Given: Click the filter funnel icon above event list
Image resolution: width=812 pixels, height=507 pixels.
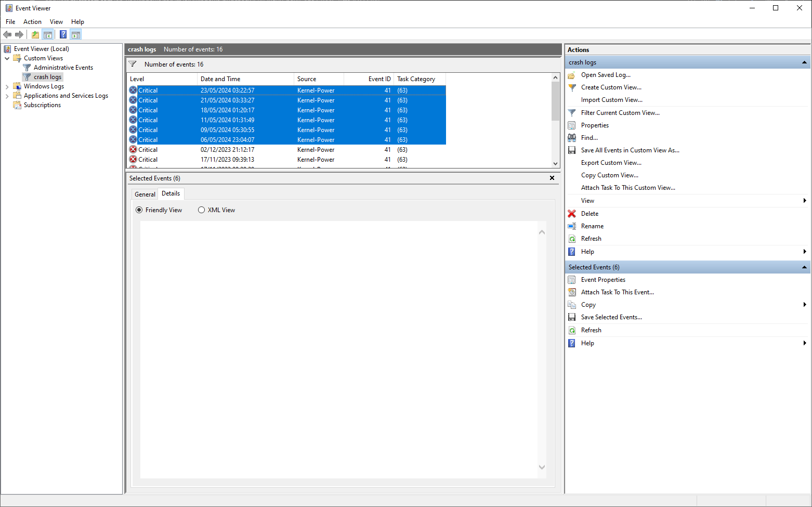Looking at the screenshot, I should coord(133,64).
